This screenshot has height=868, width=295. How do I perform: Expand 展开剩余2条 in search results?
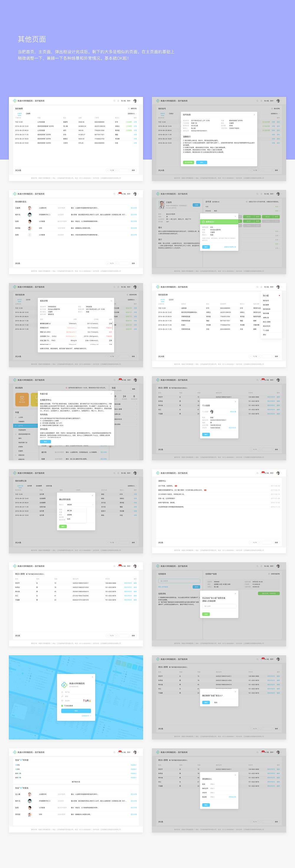pos(76,782)
